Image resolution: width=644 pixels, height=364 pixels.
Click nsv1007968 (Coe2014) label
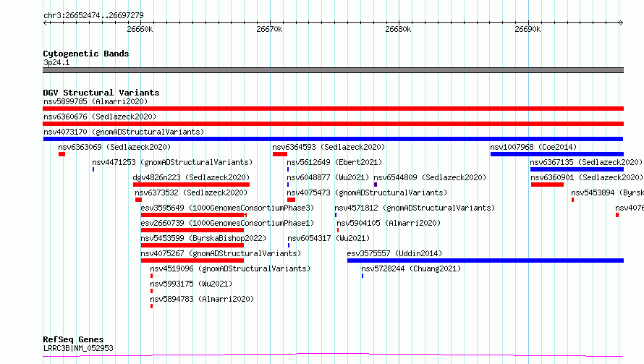click(533, 147)
